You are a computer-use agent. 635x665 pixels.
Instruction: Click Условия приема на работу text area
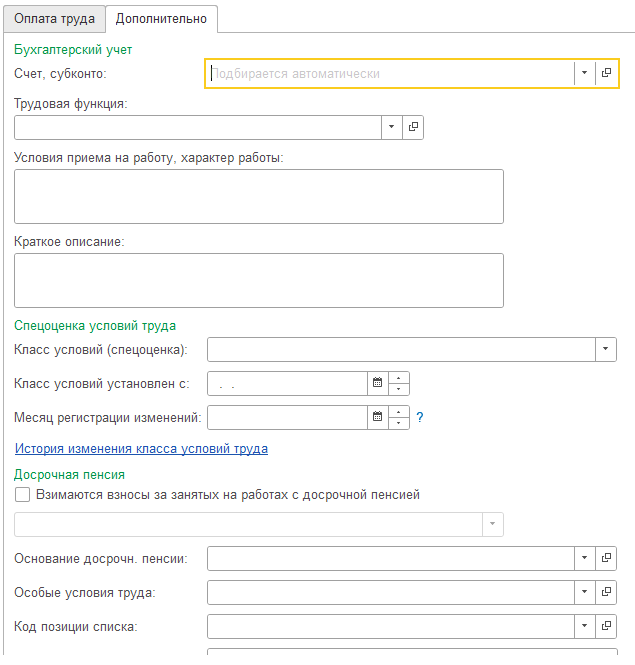(x=259, y=196)
